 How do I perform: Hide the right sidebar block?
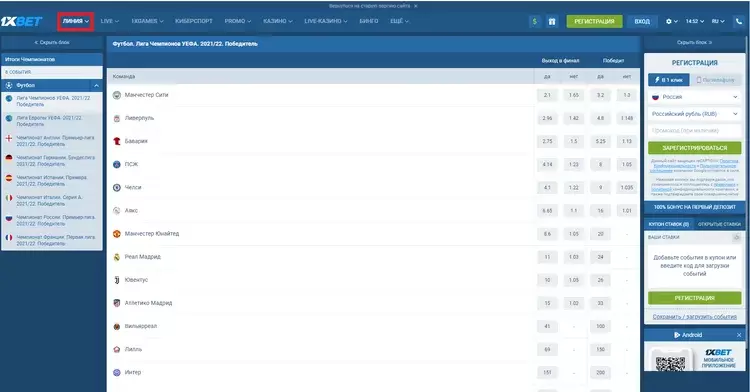pos(695,43)
